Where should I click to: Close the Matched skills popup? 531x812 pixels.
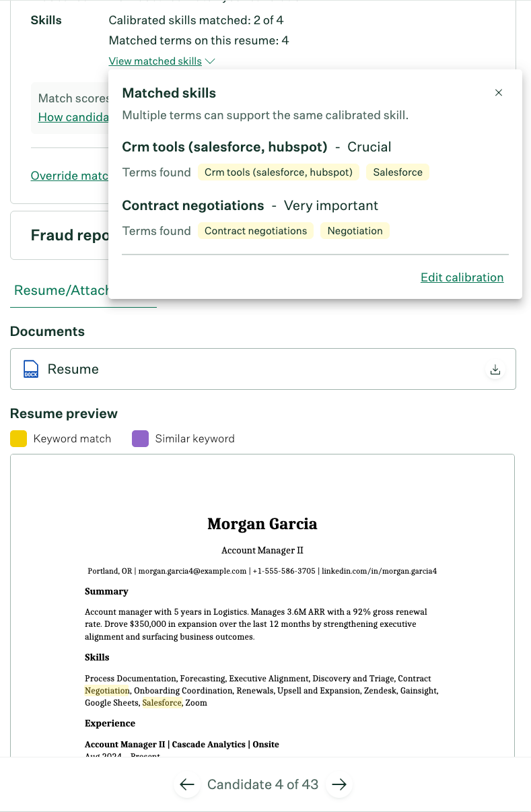(x=498, y=92)
